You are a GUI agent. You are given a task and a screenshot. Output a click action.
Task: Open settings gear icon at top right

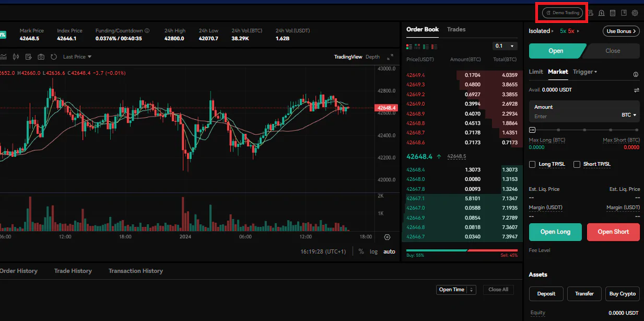tap(635, 13)
